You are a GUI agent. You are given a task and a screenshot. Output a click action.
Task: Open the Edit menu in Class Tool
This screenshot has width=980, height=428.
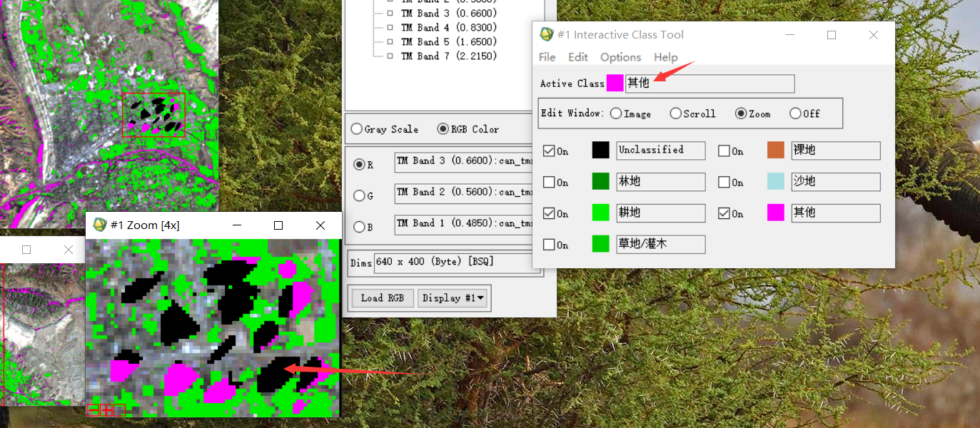pyautogui.click(x=578, y=57)
